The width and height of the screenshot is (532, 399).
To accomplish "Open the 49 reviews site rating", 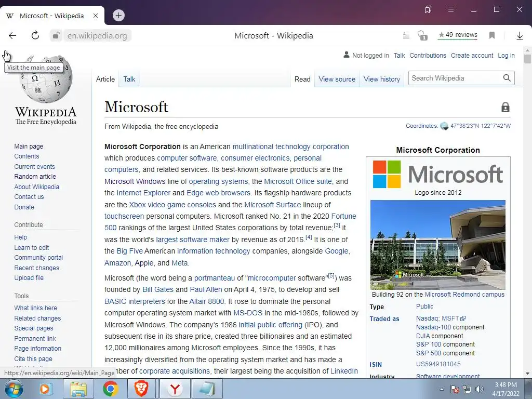I will (x=458, y=35).
